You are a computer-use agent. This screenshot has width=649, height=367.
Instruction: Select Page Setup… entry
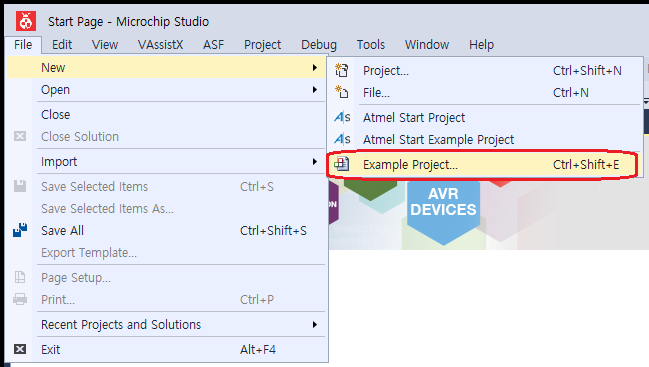(166, 277)
